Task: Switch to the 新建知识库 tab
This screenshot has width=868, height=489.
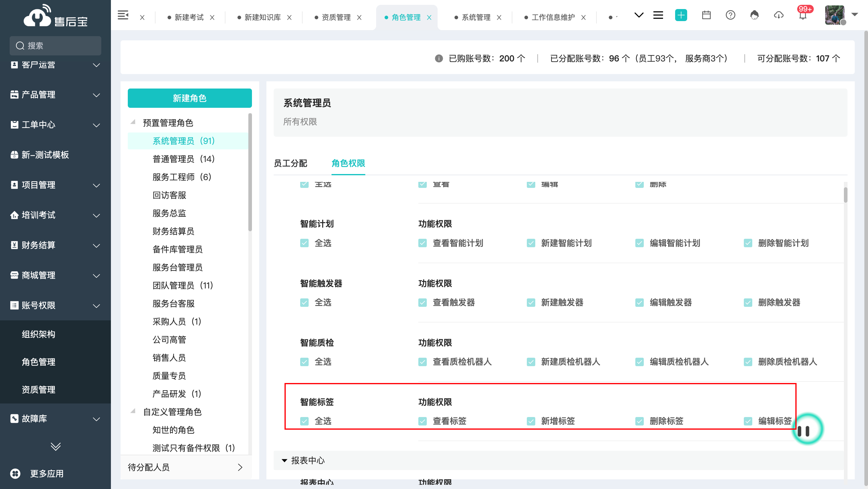Action: [x=262, y=17]
